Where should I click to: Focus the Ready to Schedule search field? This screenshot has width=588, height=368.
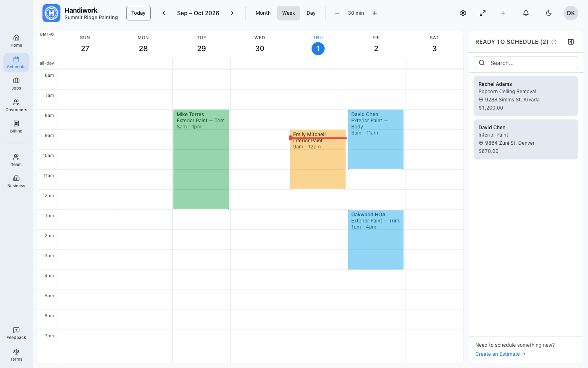pos(526,63)
